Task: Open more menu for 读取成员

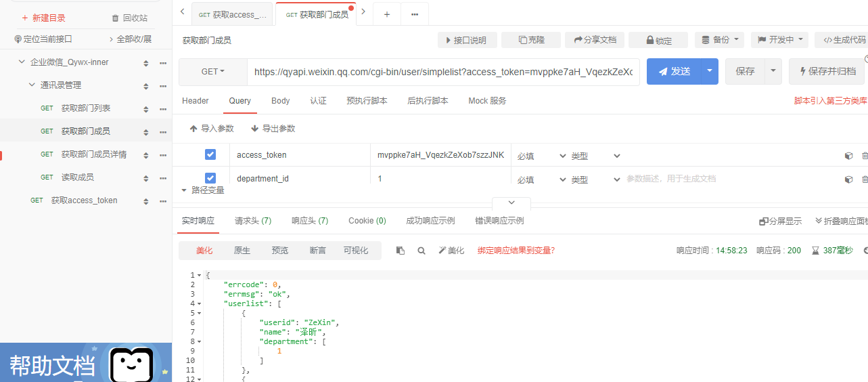Action: tap(163, 177)
